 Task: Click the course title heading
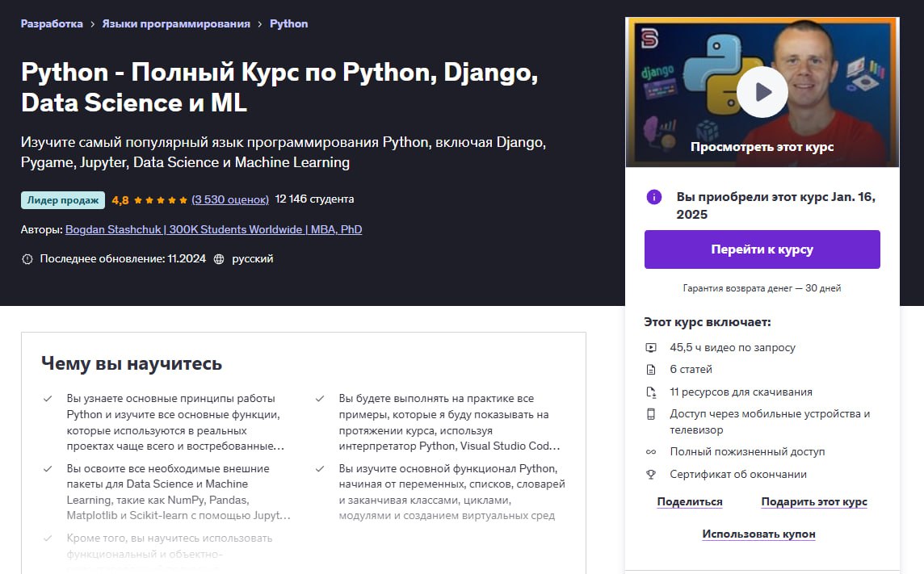point(279,87)
